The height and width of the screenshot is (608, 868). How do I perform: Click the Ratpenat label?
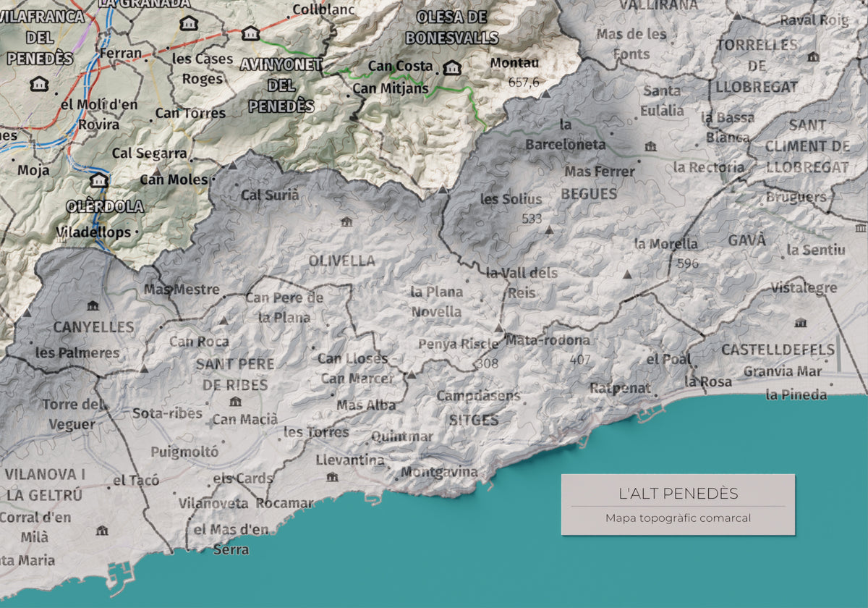click(620, 389)
